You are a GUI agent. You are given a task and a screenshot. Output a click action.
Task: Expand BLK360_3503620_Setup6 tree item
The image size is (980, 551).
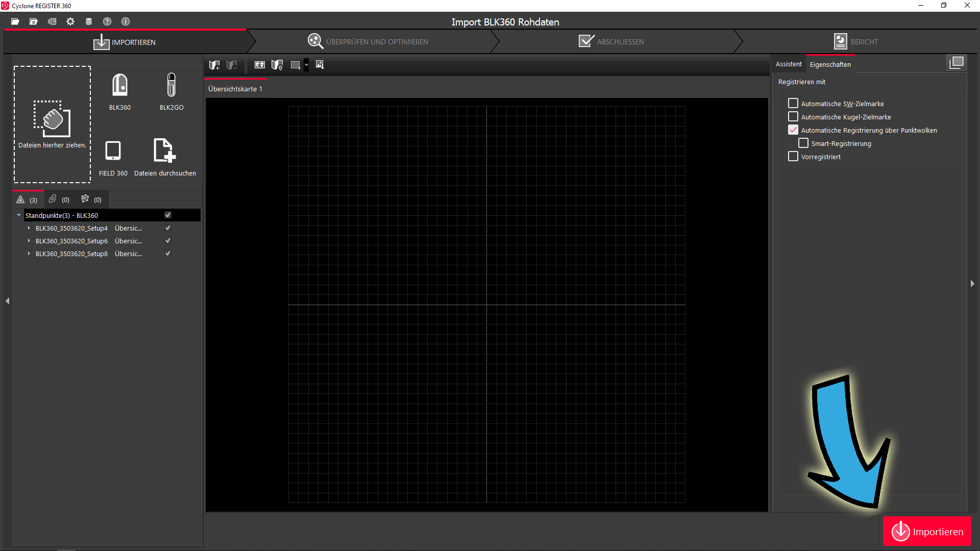tap(29, 241)
